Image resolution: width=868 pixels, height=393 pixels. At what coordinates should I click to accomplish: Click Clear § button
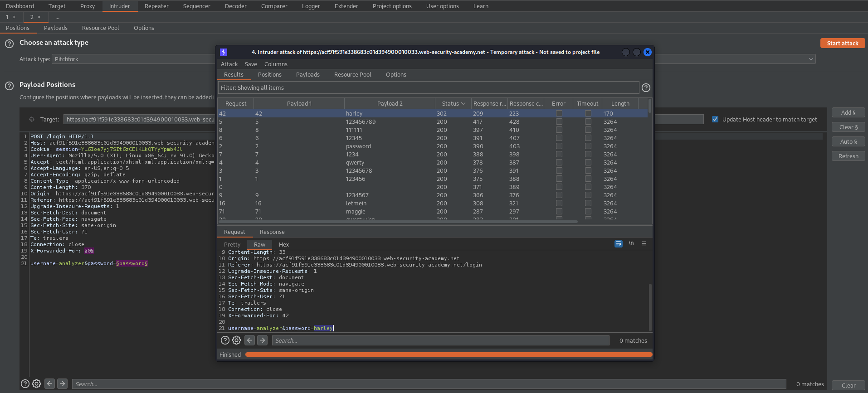click(848, 127)
